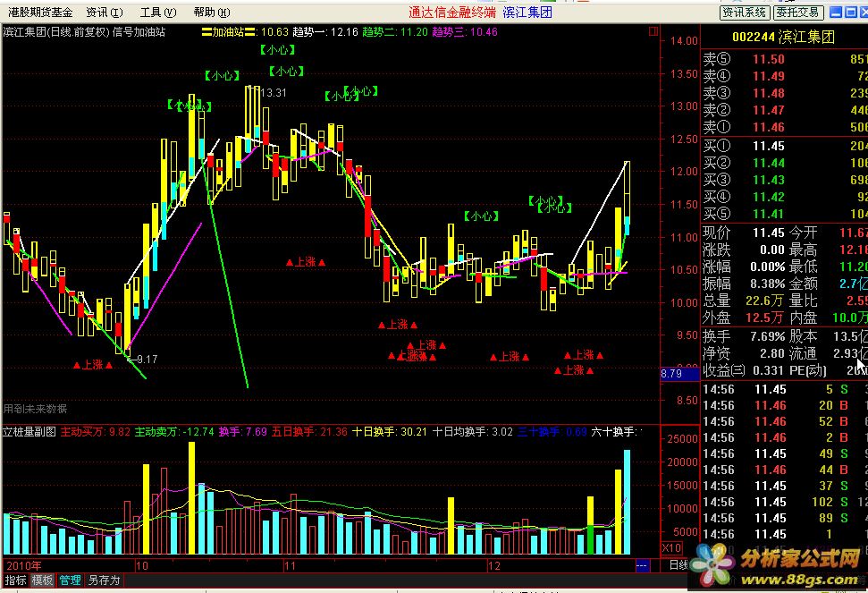Click the 通达信金融终端 title text
Viewport: 868px width, 593px height.
click(x=452, y=13)
